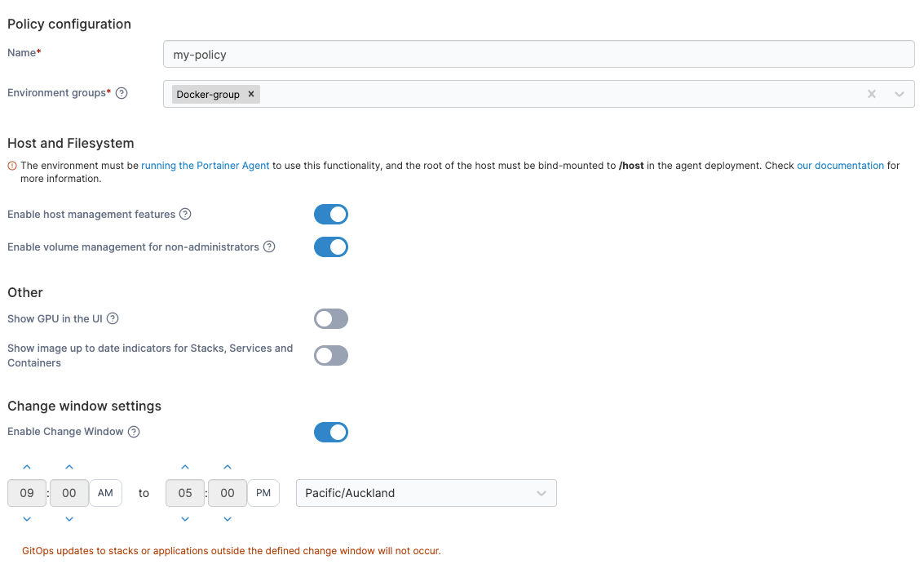Enable Show GPU in the UI
Viewport: 924px width, 573px height.
pyautogui.click(x=331, y=318)
